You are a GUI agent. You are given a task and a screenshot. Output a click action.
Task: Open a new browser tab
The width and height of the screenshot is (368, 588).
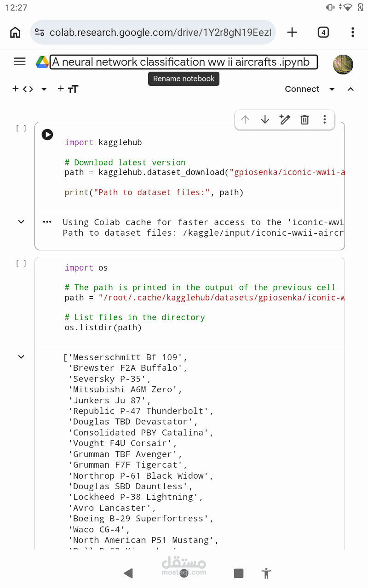(292, 32)
